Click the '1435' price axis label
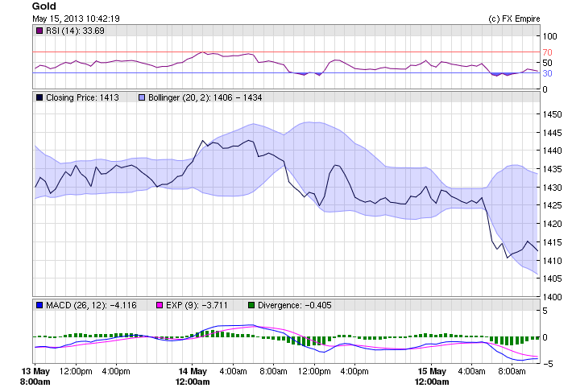The height and width of the screenshot is (392, 572). (x=552, y=169)
